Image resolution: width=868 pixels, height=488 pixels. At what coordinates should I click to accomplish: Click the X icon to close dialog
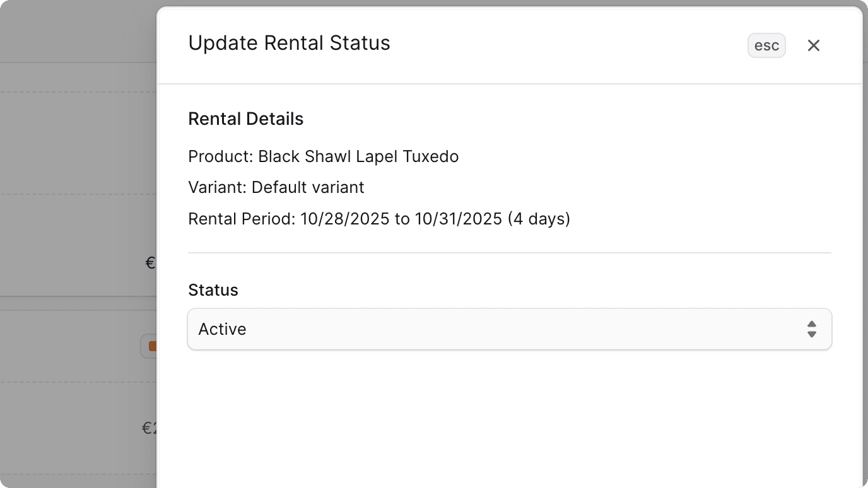point(813,45)
